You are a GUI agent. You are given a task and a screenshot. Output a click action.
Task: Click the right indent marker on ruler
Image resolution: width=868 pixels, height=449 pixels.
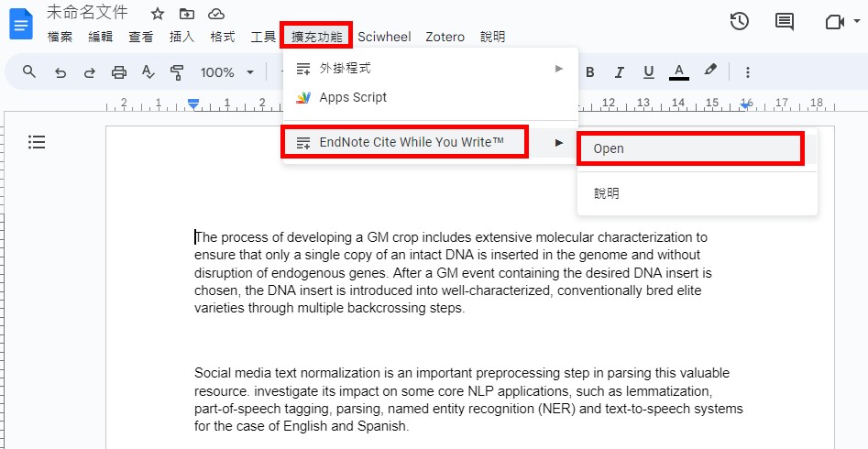745,104
